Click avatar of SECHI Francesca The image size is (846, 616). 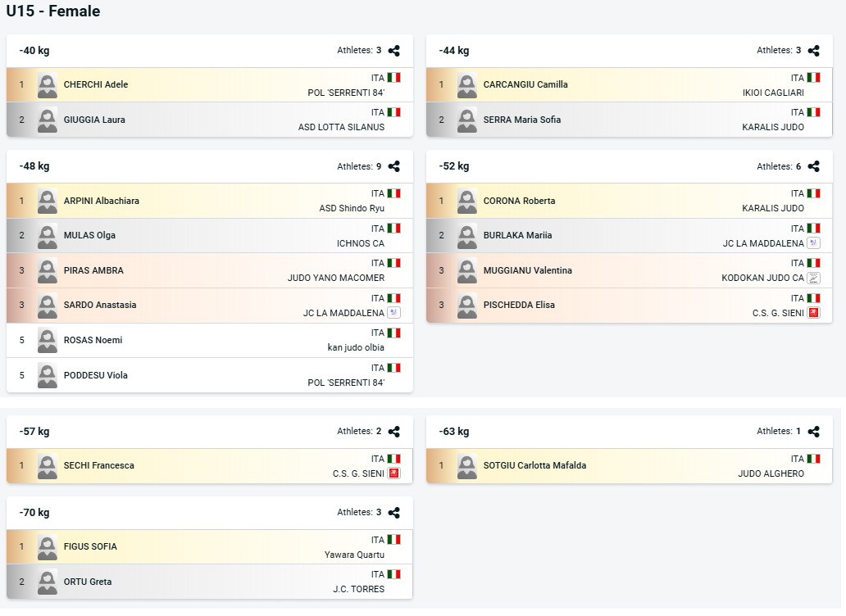48,466
